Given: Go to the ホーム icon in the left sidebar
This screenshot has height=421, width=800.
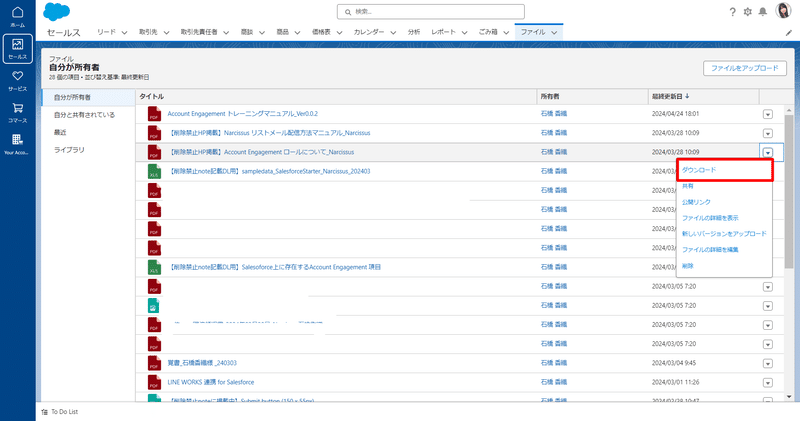Looking at the screenshot, I should pos(17,12).
